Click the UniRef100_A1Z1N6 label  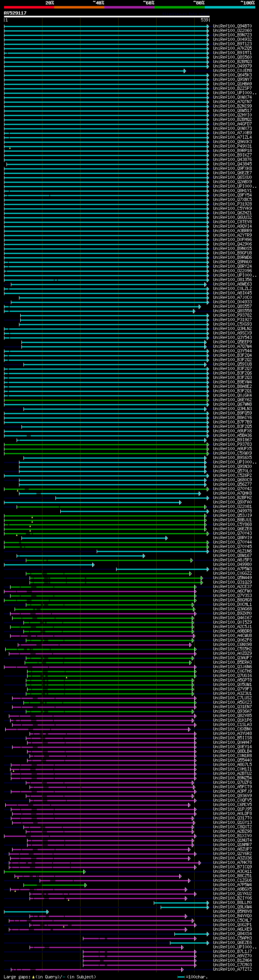coord(232,551)
